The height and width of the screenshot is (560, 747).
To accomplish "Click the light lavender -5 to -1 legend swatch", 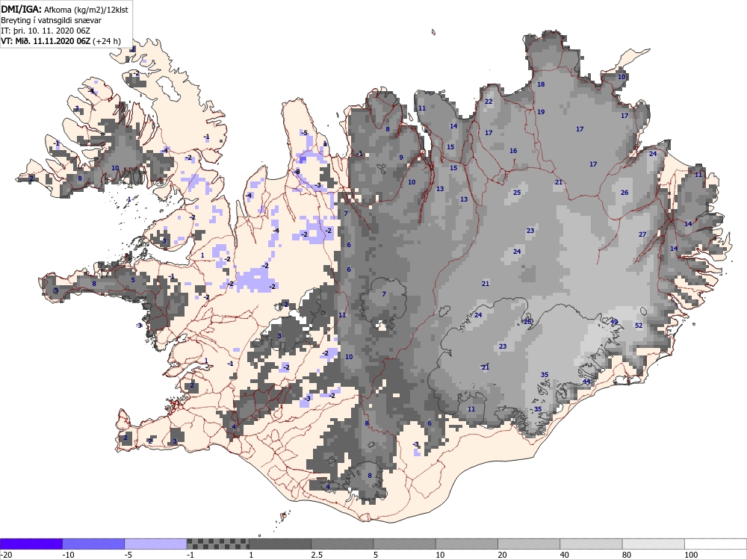I will coord(156,544).
